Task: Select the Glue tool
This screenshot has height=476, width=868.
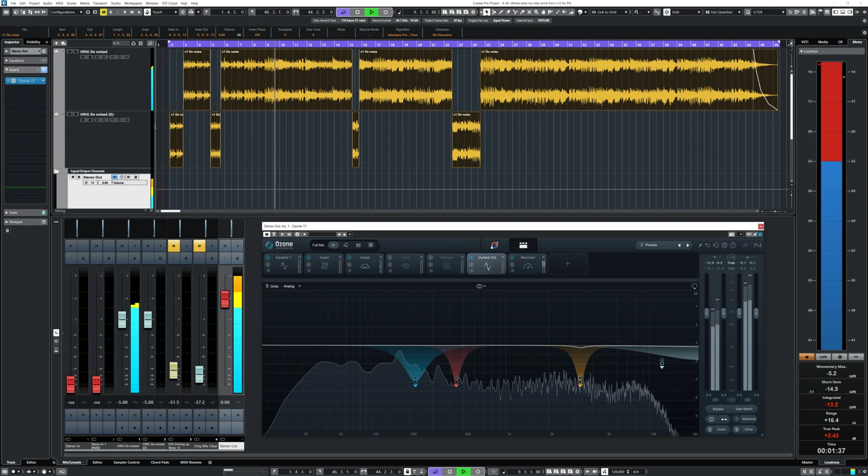Action: click(522, 12)
